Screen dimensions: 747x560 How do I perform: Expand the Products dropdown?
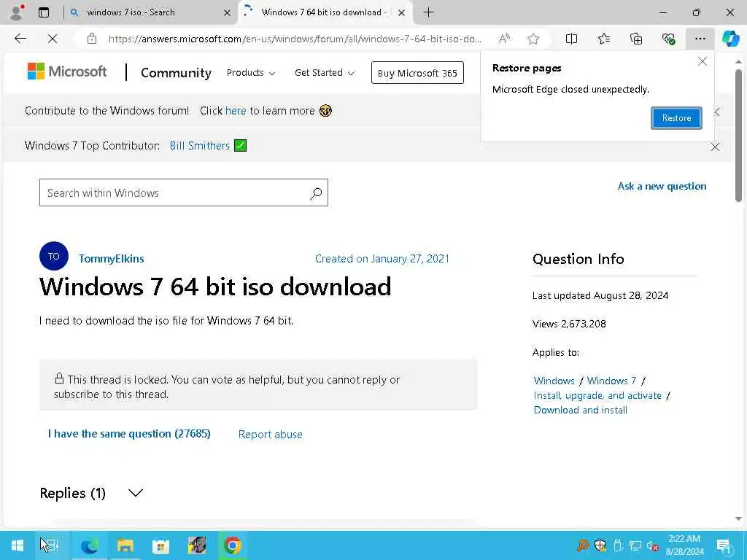[x=251, y=73]
